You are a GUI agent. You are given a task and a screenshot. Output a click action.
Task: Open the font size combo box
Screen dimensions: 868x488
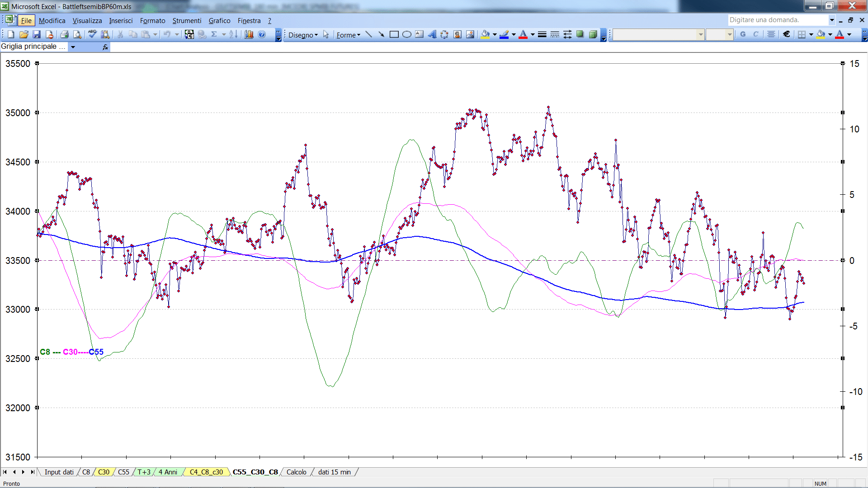click(x=719, y=34)
